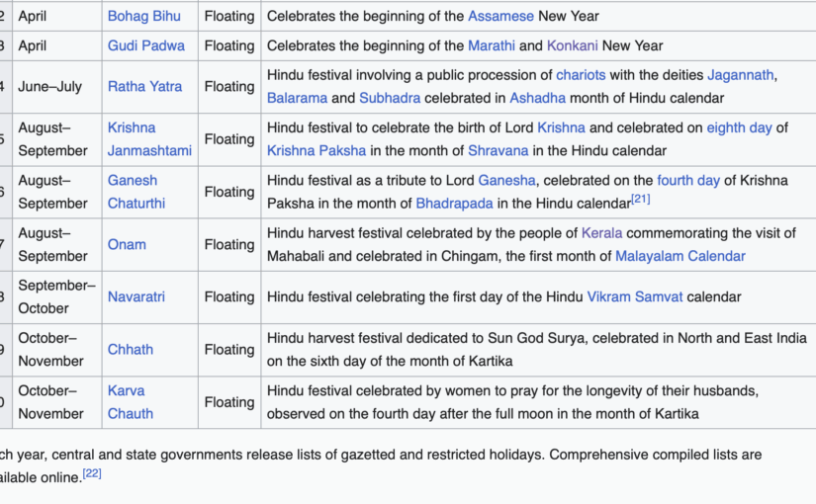Follow the Ganesha link

(506, 180)
